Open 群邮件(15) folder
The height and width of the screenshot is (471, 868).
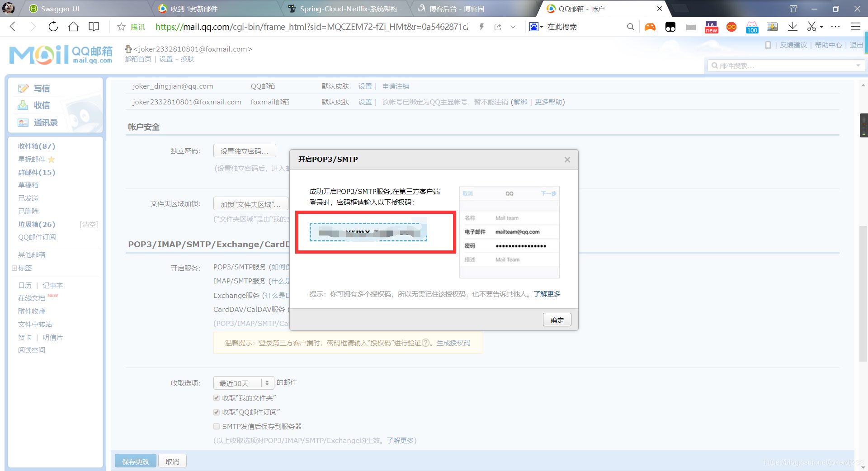[37, 172]
